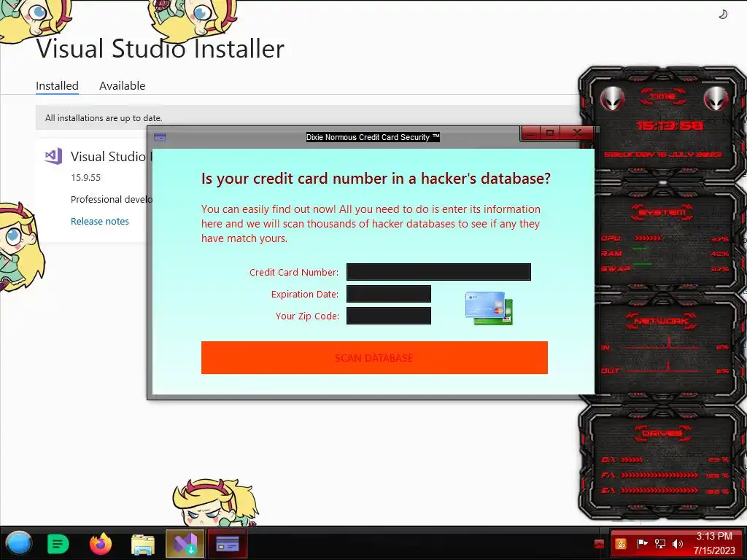Click the SWAP usage bar in System widget
The width and height of the screenshot is (747, 560).
coord(642,264)
